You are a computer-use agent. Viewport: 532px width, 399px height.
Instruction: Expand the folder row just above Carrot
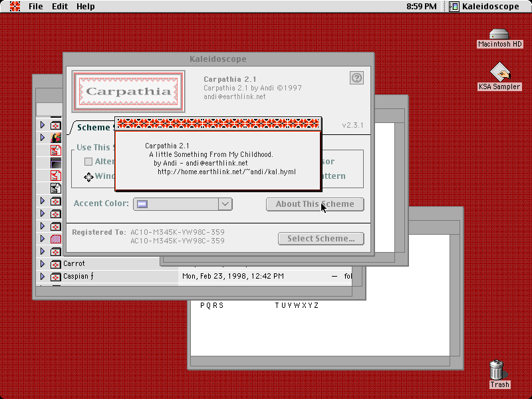click(x=43, y=251)
